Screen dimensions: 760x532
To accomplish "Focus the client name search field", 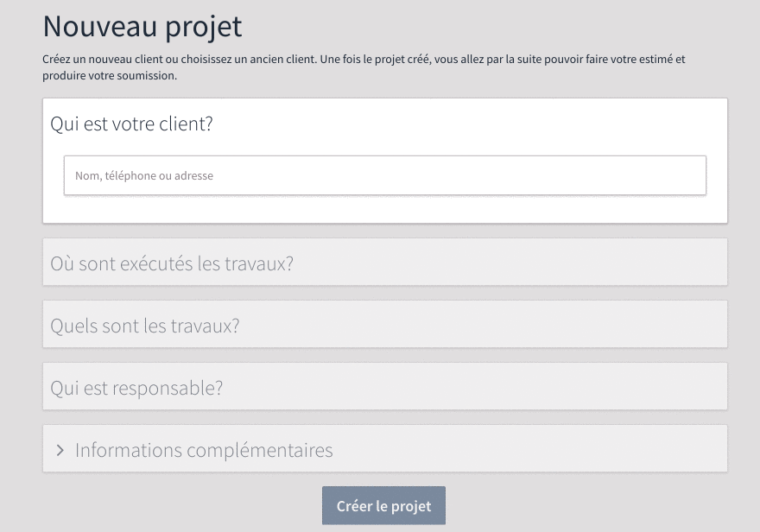I will pos(384,175).
